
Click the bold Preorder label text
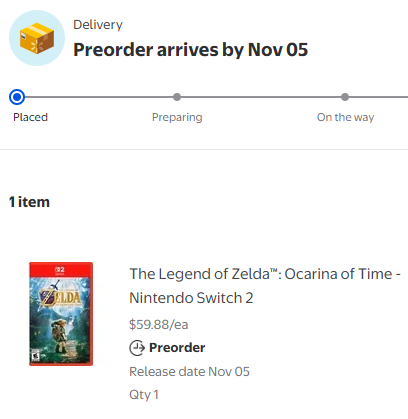(177, 348)
